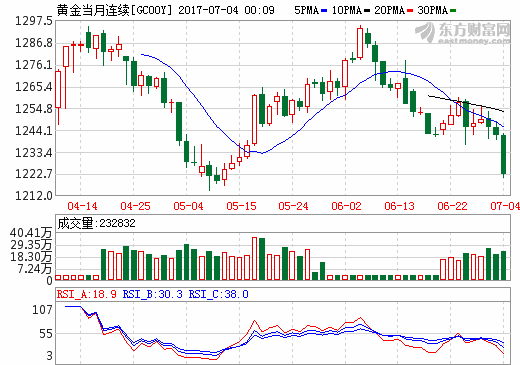This screenshot has height=365, width=520.
Task: Click the chart title 黄金当月连续[GC00Y]
Action: [114, 10]
